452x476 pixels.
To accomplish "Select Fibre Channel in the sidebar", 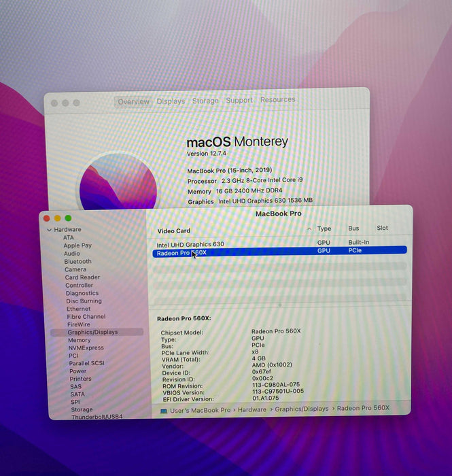I will (86, 316).
